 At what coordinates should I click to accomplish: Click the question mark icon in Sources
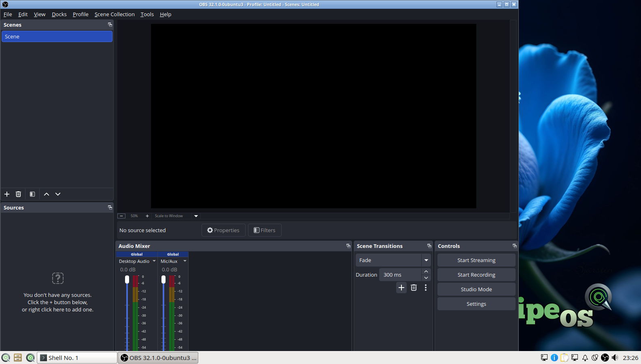tap(58, 278)
